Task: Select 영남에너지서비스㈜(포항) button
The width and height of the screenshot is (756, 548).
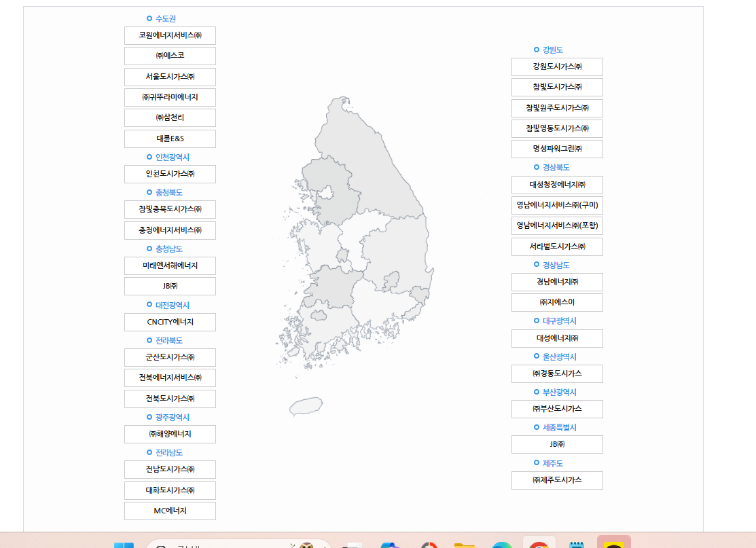Action: click(557, 225)
